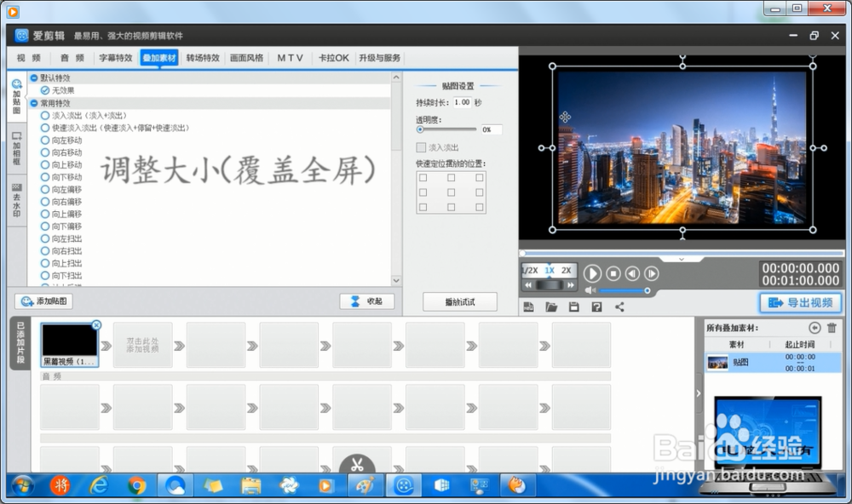852x504 pixels.
Task: Switch to the MTV tab
Action: coord(291,58)
